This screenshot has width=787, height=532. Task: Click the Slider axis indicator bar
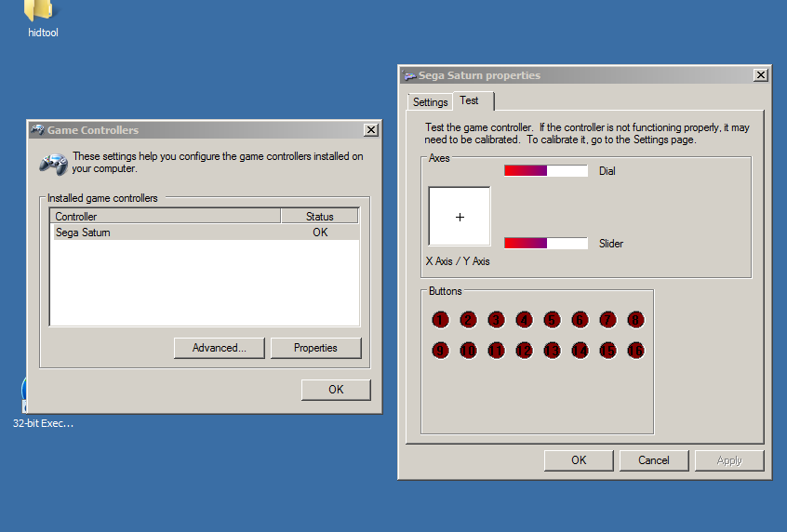[546, 243]
